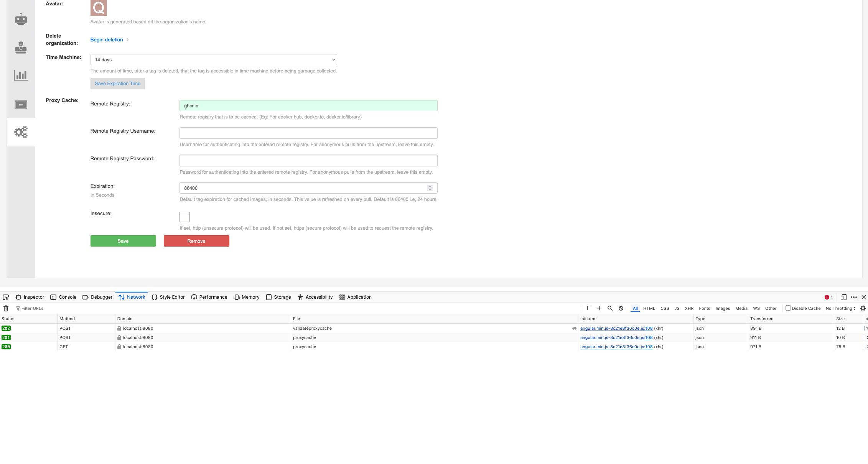Switch to the Console tab
This screenshot has width=868, height=464.
pyautogui.click(x=64, y=297)
